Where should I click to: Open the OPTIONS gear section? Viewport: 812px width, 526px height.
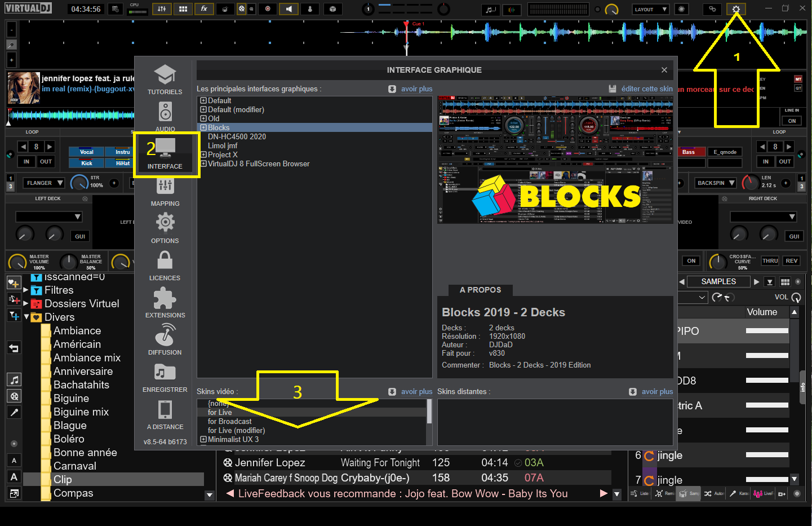pos(165,228)
